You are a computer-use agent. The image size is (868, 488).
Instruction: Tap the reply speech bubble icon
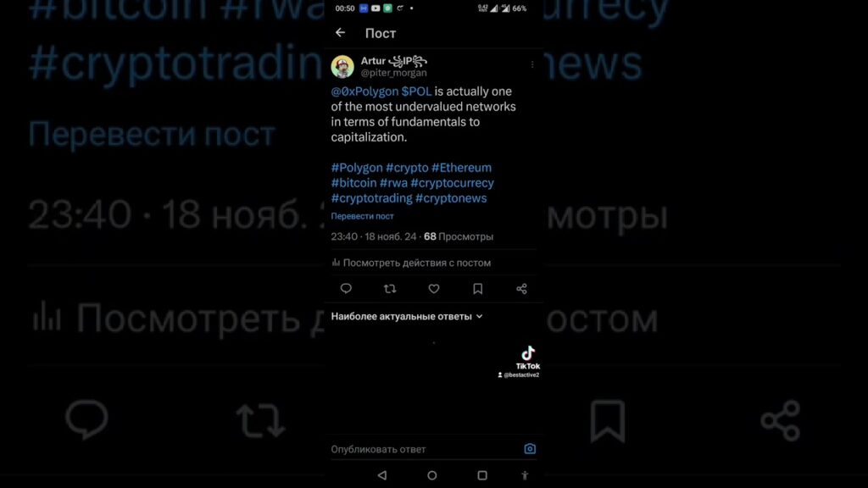[346, 288]
